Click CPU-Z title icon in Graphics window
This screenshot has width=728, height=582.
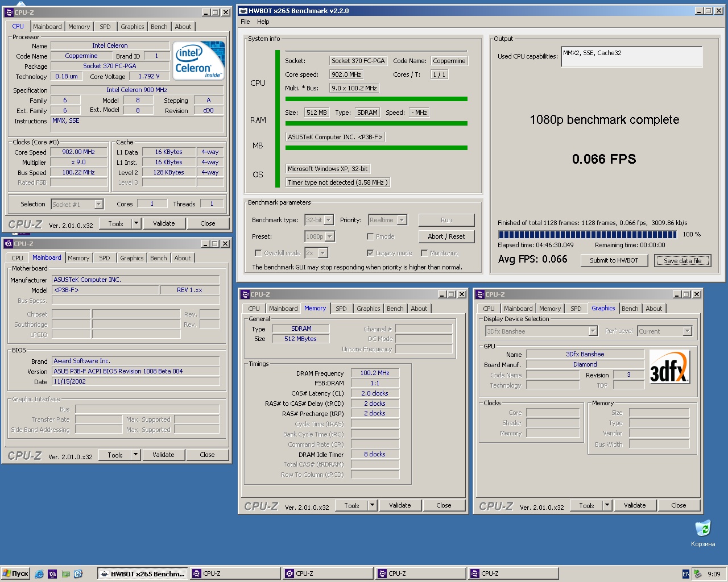pyautogui.click(x=480, y=294)
